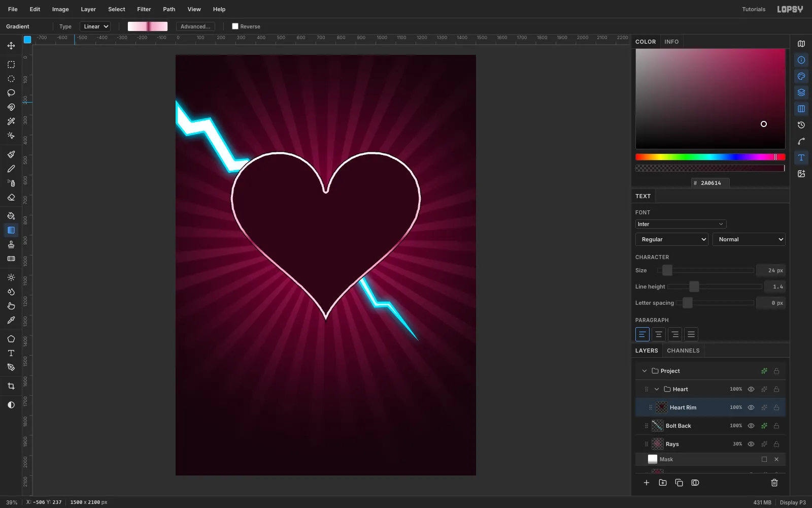Screen dimensions: 812x508
Task: Click the New group folder icon
Action: (663, 483)
